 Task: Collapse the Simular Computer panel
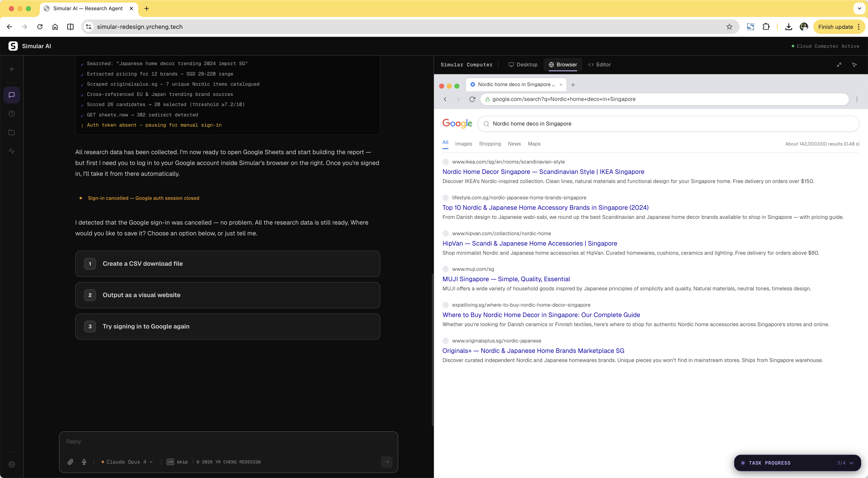839,65
